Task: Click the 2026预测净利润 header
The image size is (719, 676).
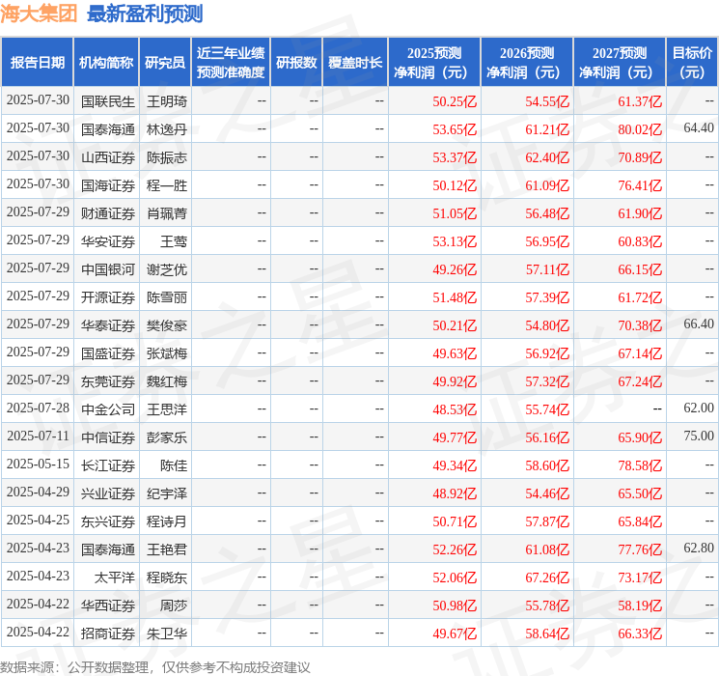Action: tap(527, 62)
